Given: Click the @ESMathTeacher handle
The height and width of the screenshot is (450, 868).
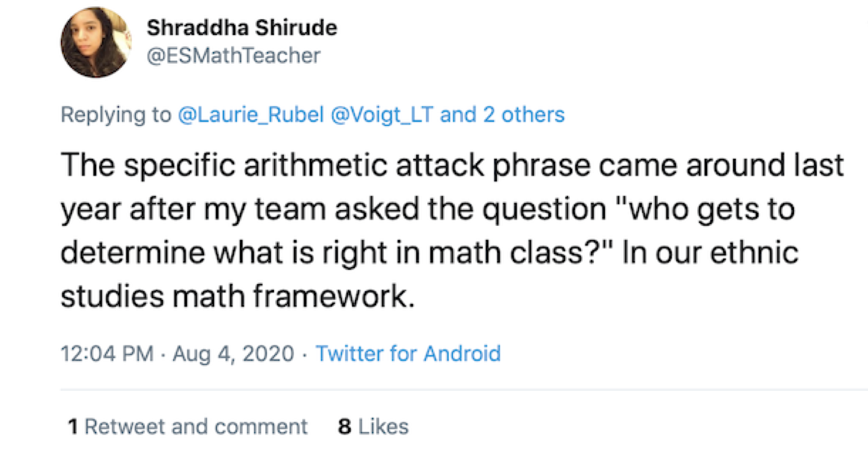Looking at the screenshot, I should tap(233, 55).
